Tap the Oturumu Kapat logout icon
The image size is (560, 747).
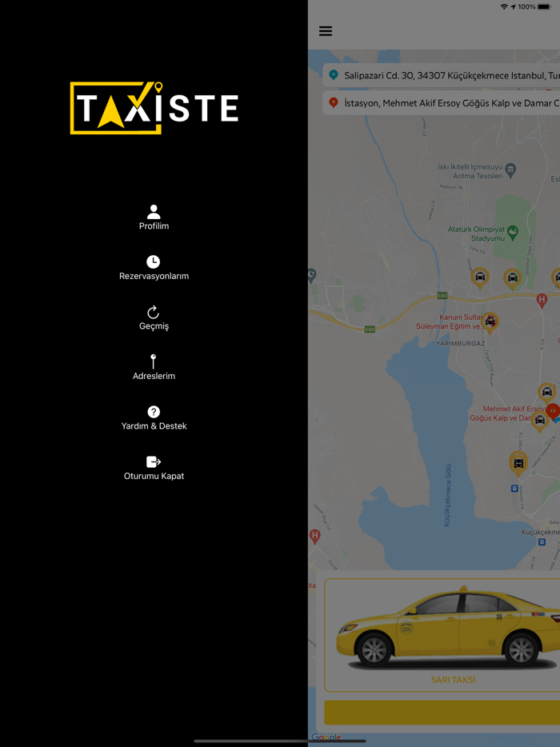pyautogui.click(x=154, y=461)
